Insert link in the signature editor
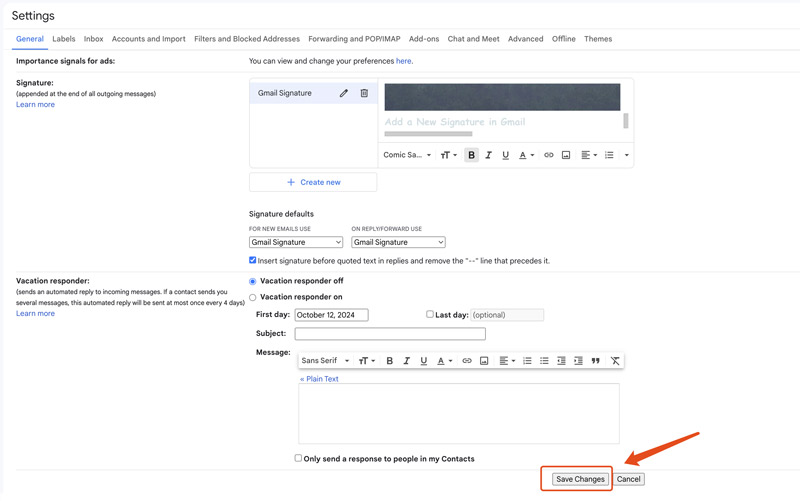The image size is (800, 501). (548, 155)
